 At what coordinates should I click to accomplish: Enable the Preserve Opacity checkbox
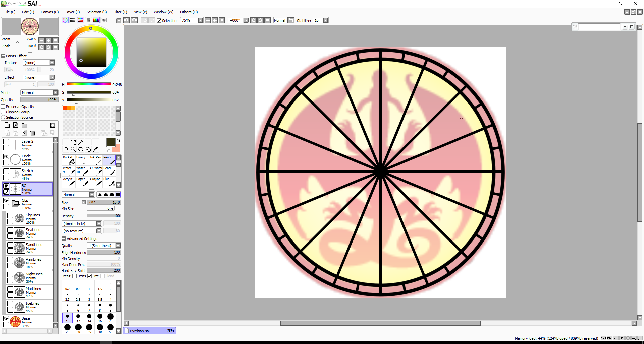[3, 107]
